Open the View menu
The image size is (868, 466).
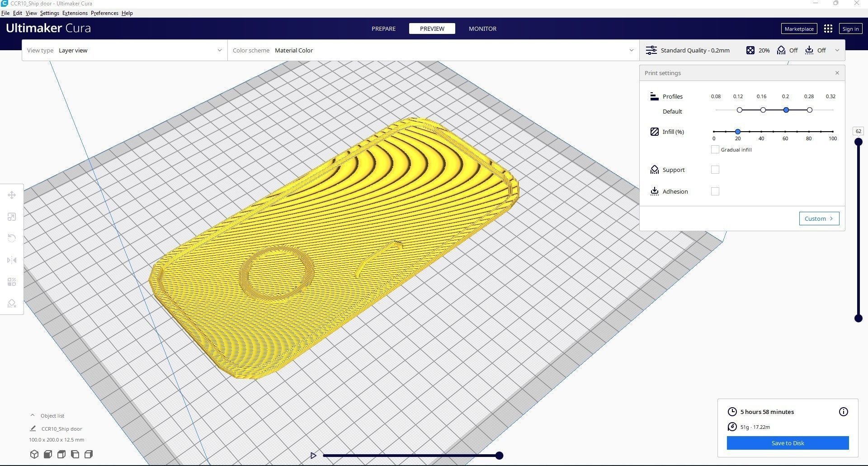click(x=31, y=13)
